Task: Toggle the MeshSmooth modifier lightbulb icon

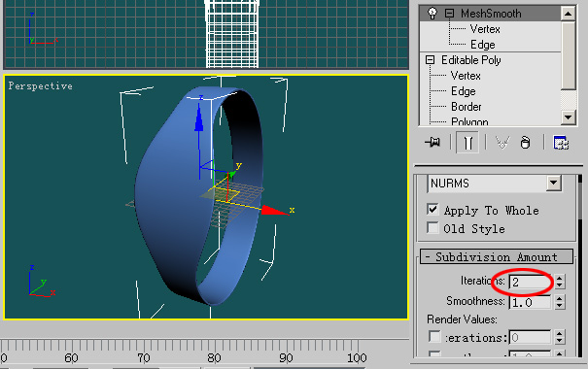Action: point(432,14)
